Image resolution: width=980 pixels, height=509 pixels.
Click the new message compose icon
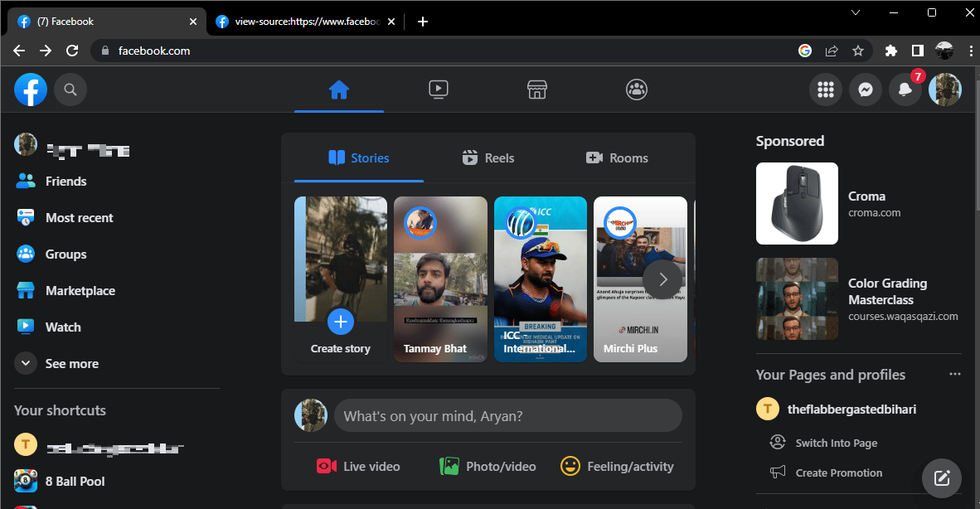tap(941, 478)
